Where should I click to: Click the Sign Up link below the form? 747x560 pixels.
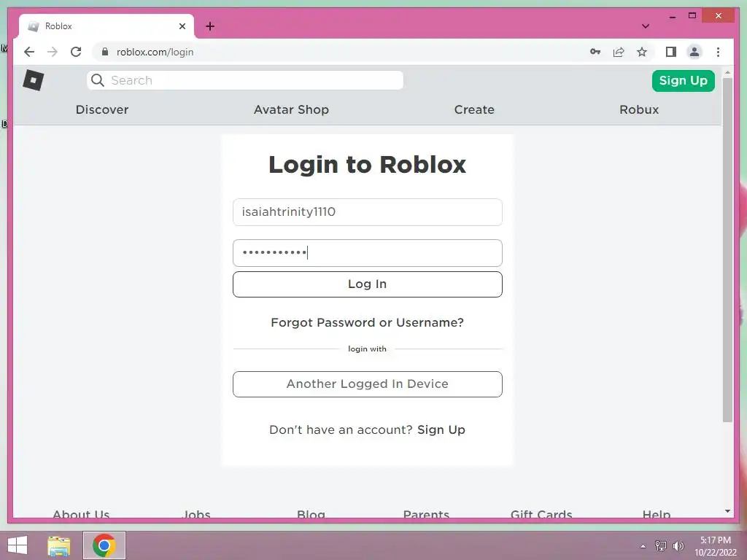pyautogui.click(x=441, y=429)
